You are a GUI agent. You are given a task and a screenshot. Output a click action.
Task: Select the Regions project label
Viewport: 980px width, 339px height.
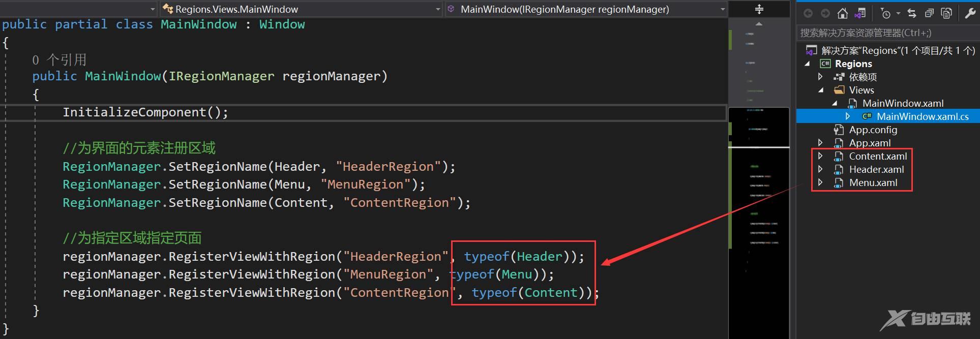(x=853, y=64)
